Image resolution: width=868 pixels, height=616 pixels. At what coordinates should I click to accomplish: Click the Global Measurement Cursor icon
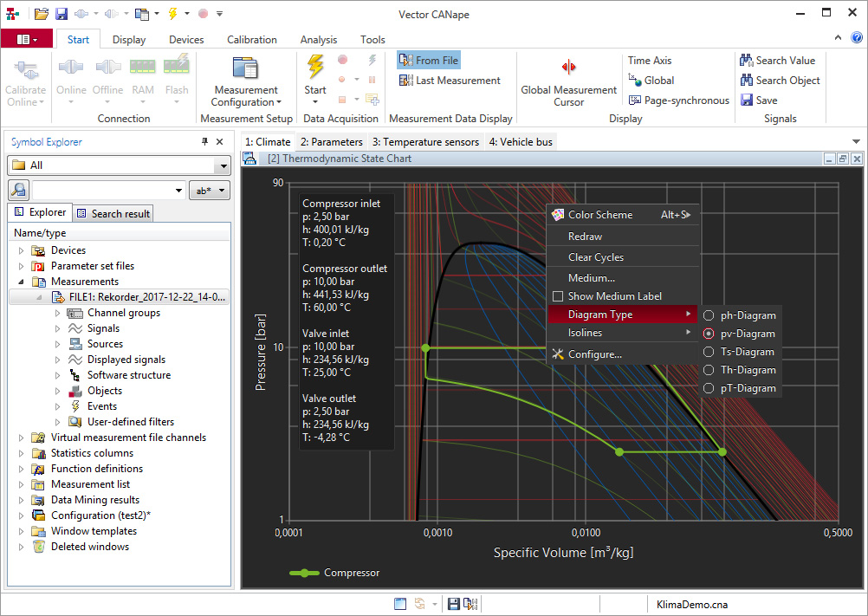pos(568,68)
